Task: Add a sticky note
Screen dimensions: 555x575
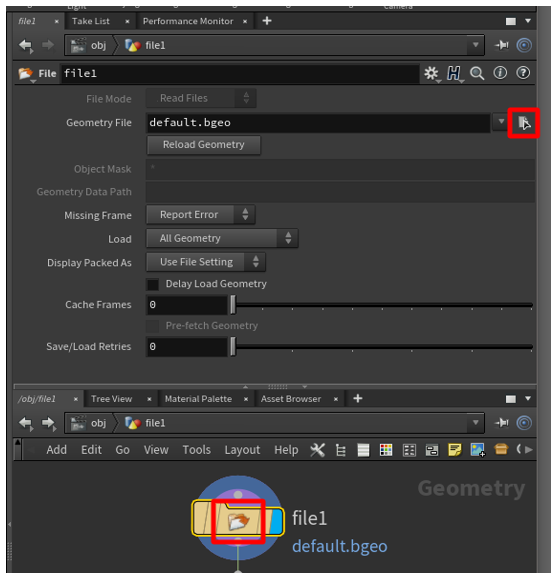Action: 454,450
